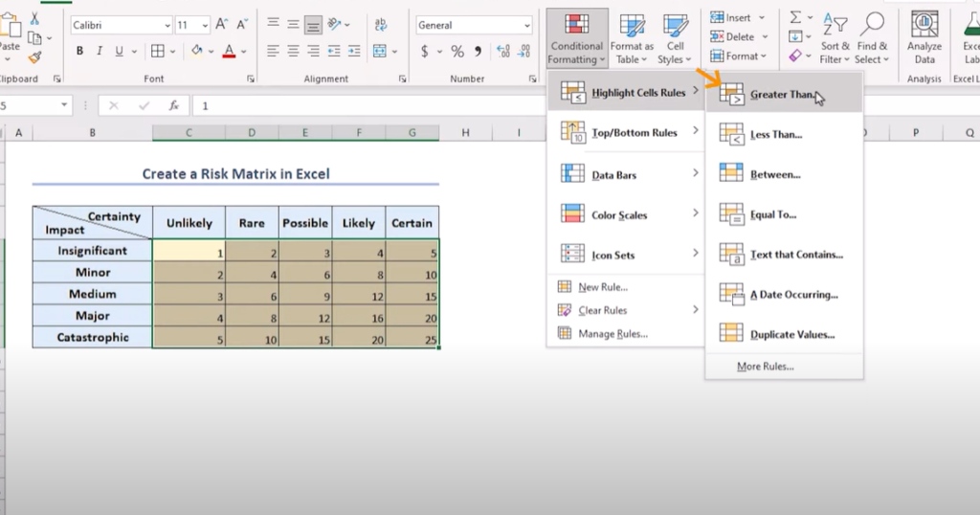Image resolution: width=980 pixels, height=515 pixels.
Task: Click Decrease Decimal icon
Action: [x=523, y=52]
